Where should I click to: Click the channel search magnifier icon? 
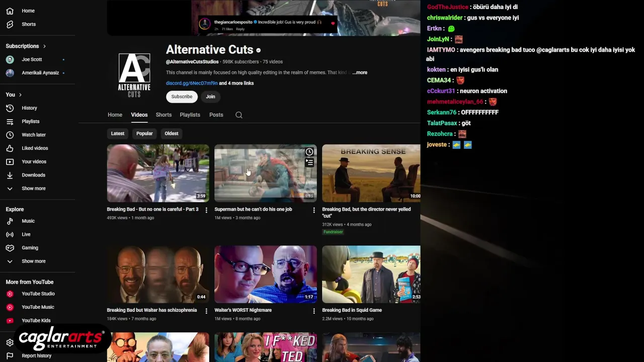coord(239,115)
